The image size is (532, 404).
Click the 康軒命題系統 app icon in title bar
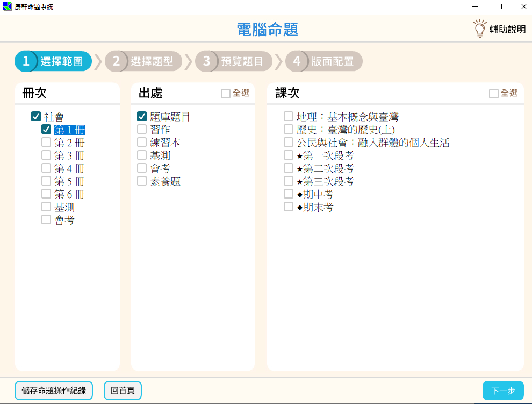pyautogui.click(x=7, y=6)
